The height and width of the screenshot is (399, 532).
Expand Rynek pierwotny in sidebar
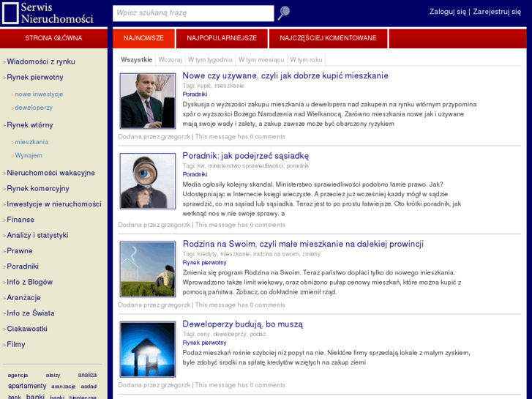[x=34, y=78]
